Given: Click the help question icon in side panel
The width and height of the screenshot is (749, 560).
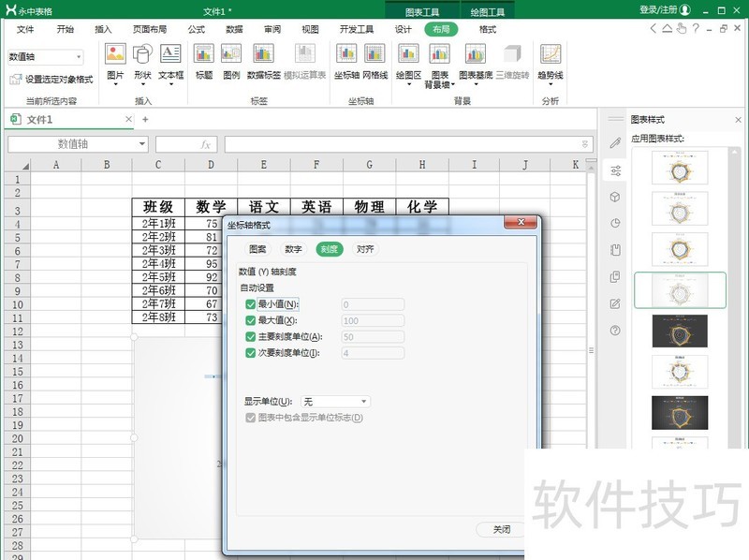Looking at the screenshot, I should tap(615, 331).
